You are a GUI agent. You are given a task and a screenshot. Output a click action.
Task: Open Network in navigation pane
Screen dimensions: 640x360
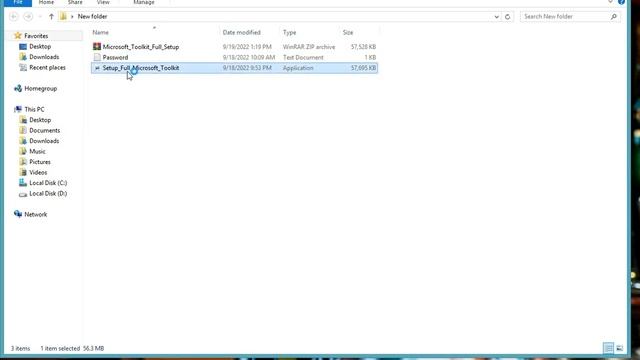click(36, 215)
